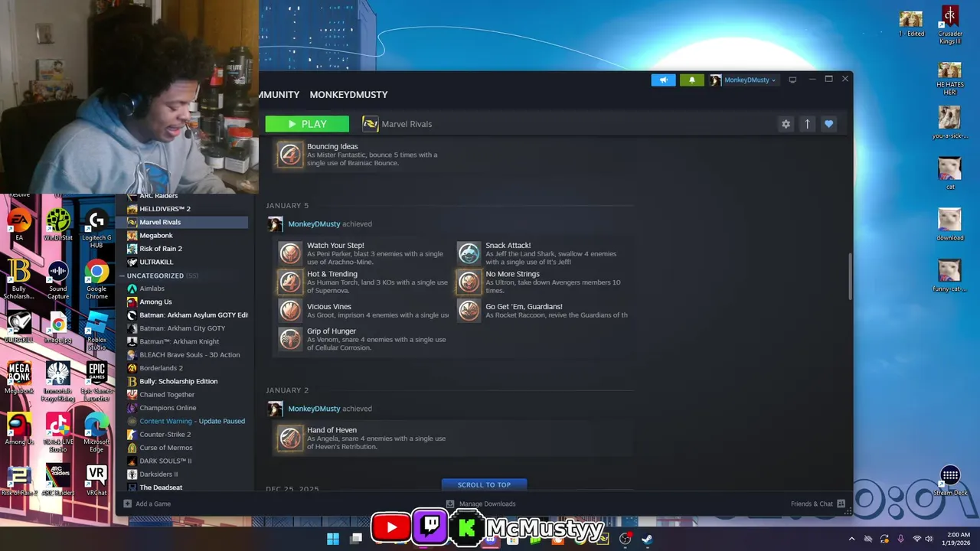The width and height of the screenshot is (980, 551).
Task: Select Counter-Strike 2 in the library list
Action: point(165,435)
